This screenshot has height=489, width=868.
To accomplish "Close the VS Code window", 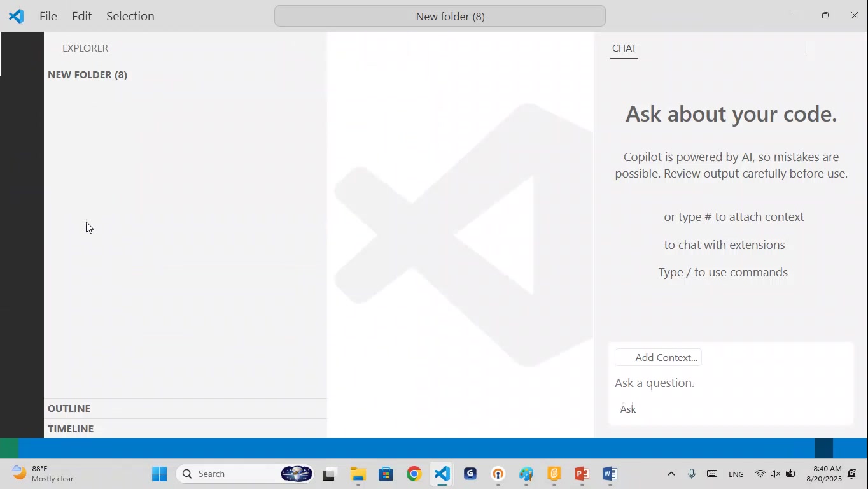I will coord(854,15).
